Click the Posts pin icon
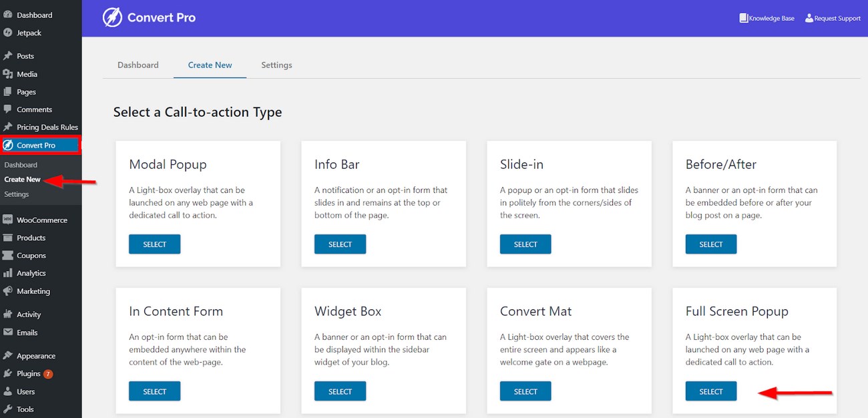The height and width of the screenshot is (418, 868). point(8,56)
